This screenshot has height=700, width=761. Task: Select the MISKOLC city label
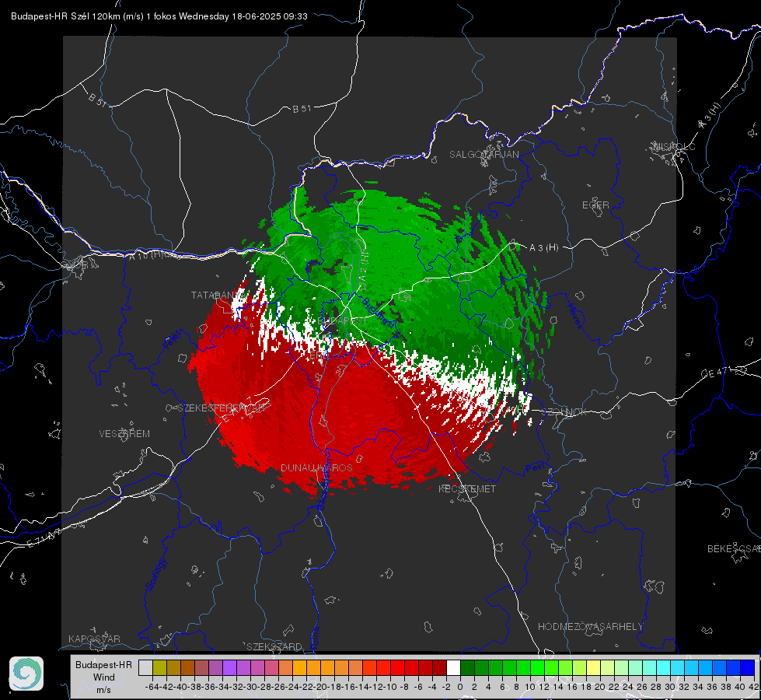(x=674, y=147)
